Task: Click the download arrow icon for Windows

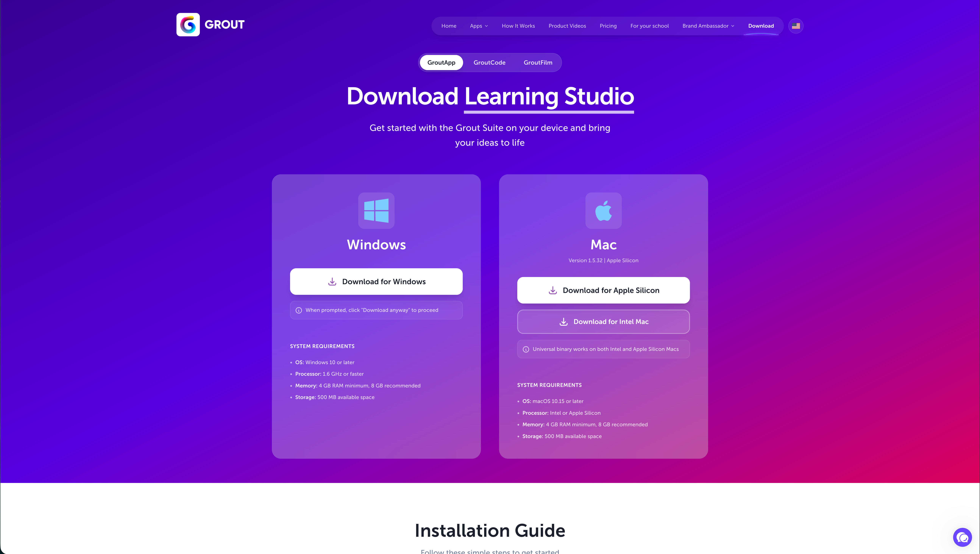Action: click(x=332, y=281)
